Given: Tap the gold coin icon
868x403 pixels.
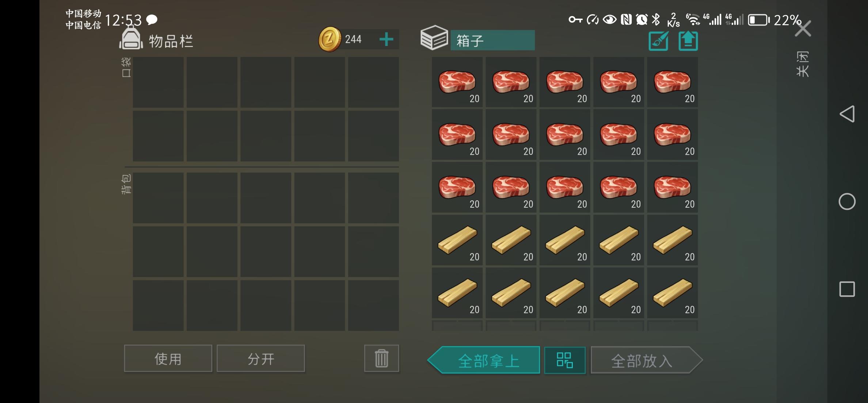Looking at the screenshot, I should click(330, 39).
